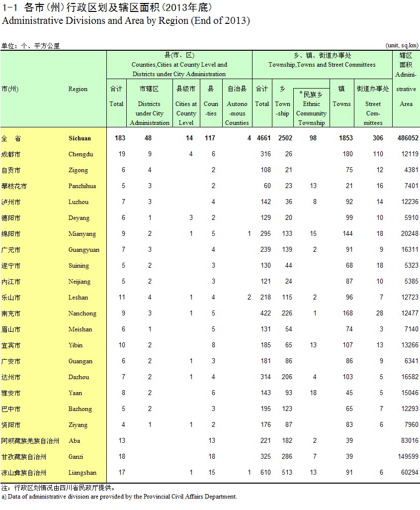Select the Guangyuan region name

tap(84, 250)
